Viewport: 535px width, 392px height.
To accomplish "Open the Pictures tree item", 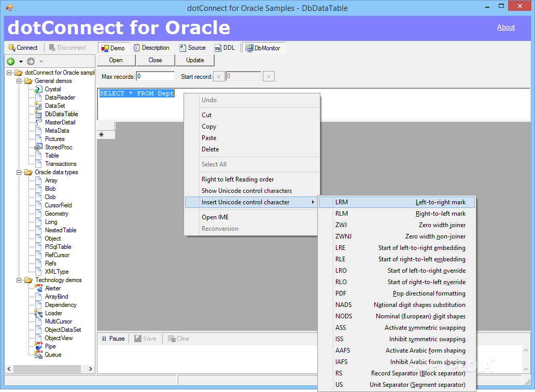I will pyautogui.click(x=54, y=139).
